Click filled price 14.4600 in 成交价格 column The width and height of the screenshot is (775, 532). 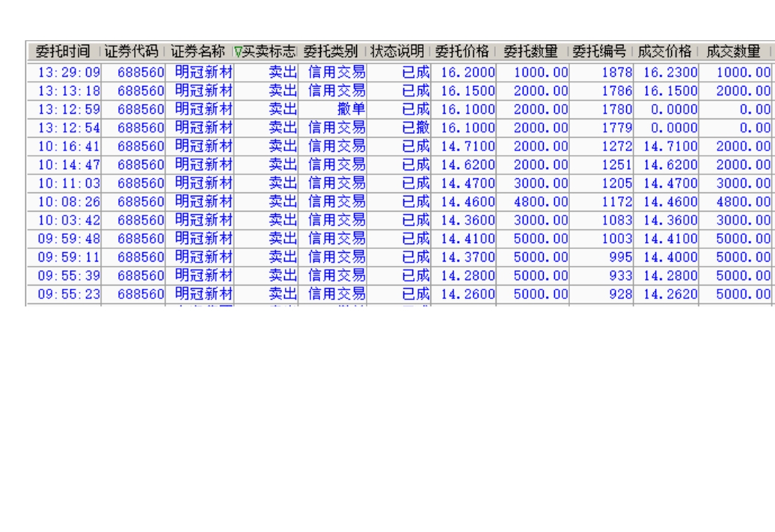pyautogui.click(x=670, y=202)
